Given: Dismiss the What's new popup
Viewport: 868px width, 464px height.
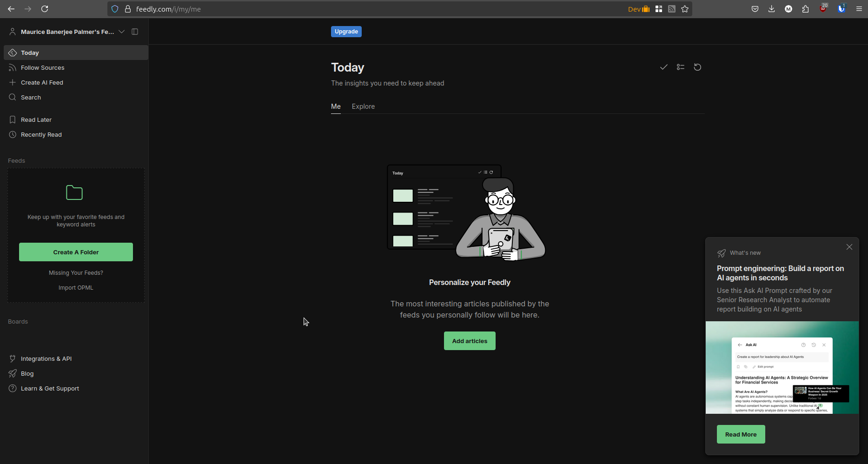Looking at the screenshot, I should [x=849, y=247].
